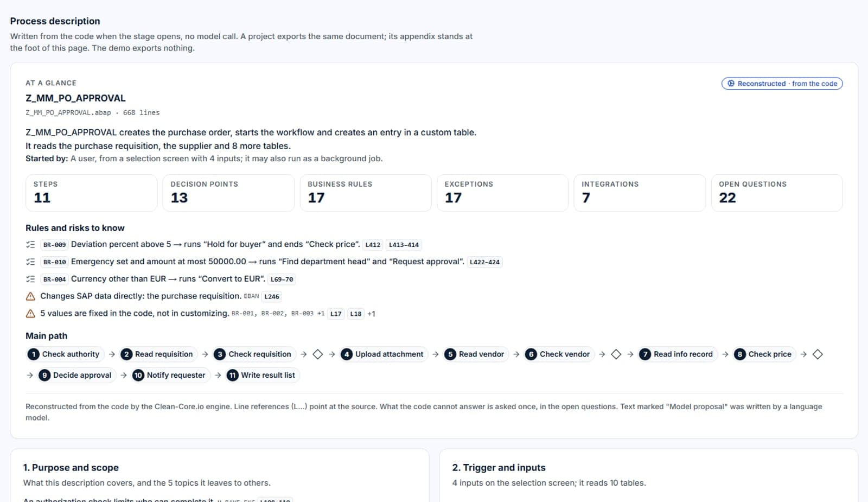The height and width of the screenshot is (502, 868).
Task: Click the Decision Points 13 stat card
Action: pos(228,193)
